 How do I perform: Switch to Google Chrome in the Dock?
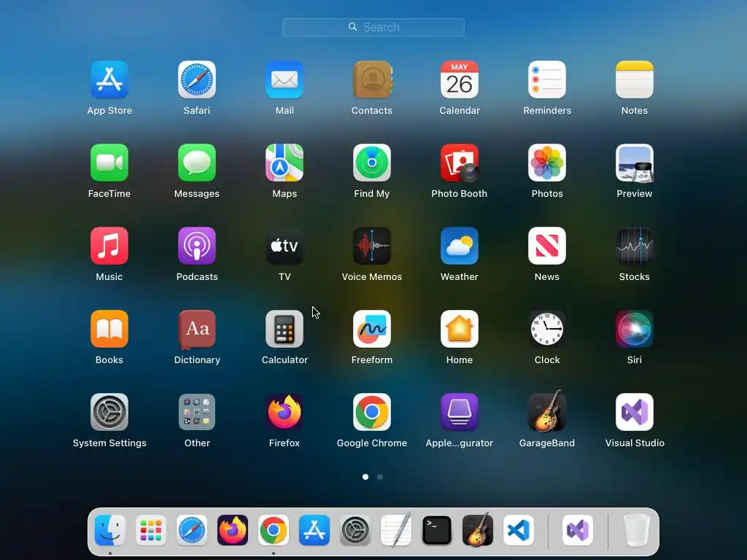pyautogui.click(x=274, y=530)
